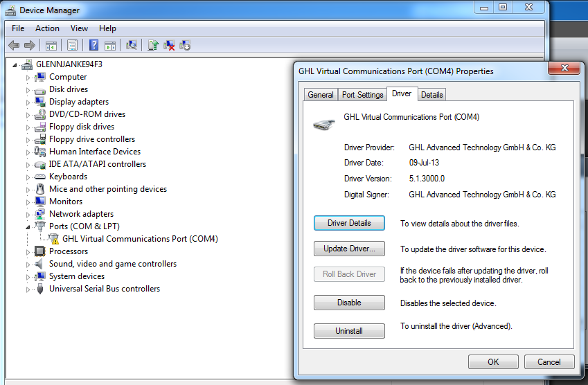Select the Network adapters icon
Screen dimensions: 588x385
(39, 214)
